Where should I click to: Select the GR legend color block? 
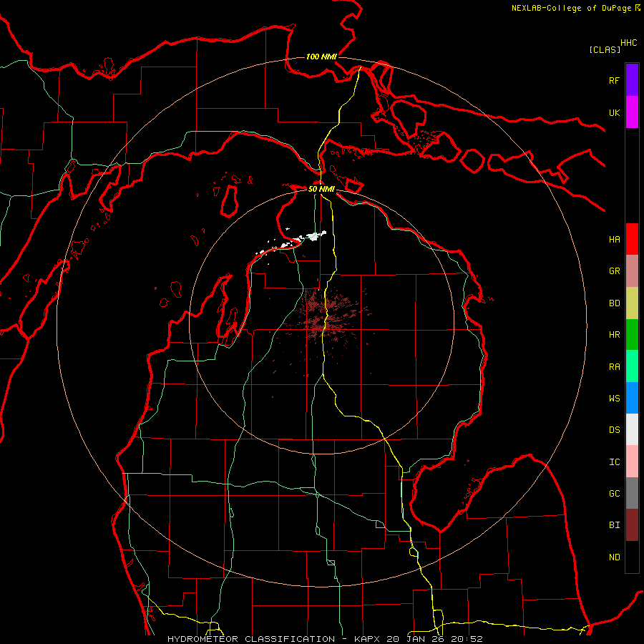pos(632,271)
